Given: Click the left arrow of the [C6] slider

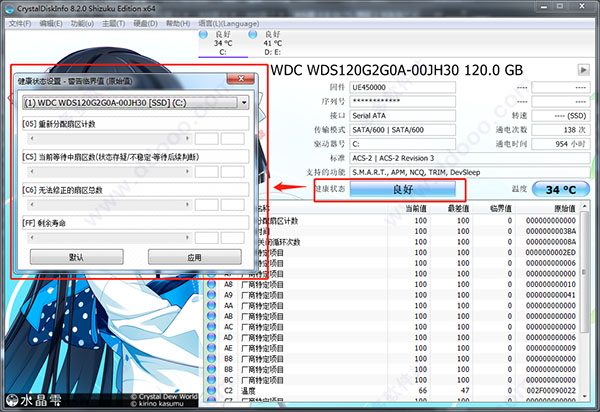Looking at the screenshot, I should [x=32, y=204].
